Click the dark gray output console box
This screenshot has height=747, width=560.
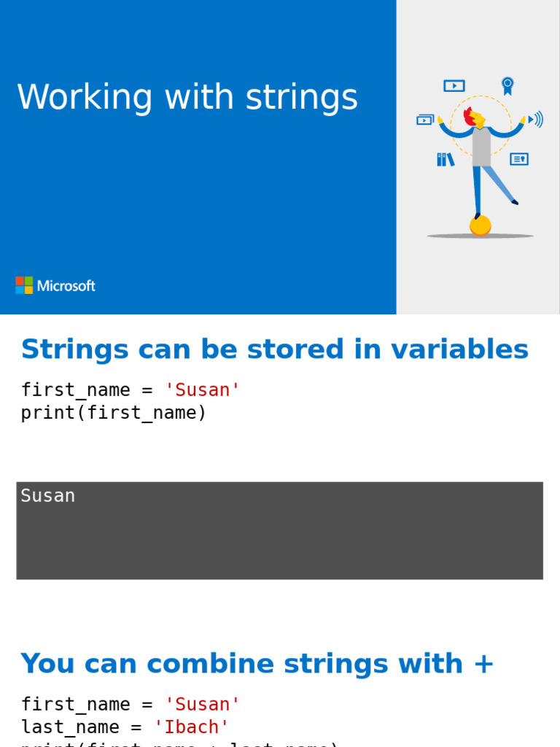pos(279,540)
